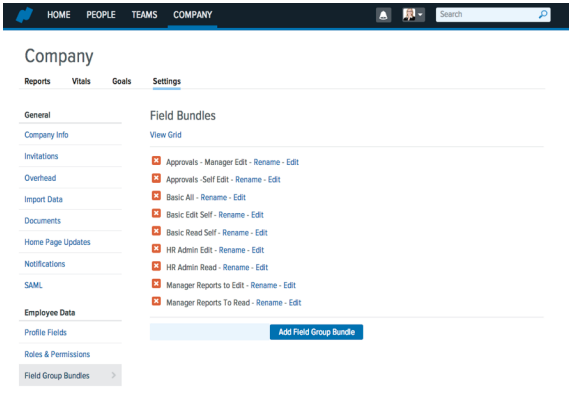Remove the Manager Reports To Read bundle
Screen dimensions: 572x399
pyautogui.click(x=156, y=301)
